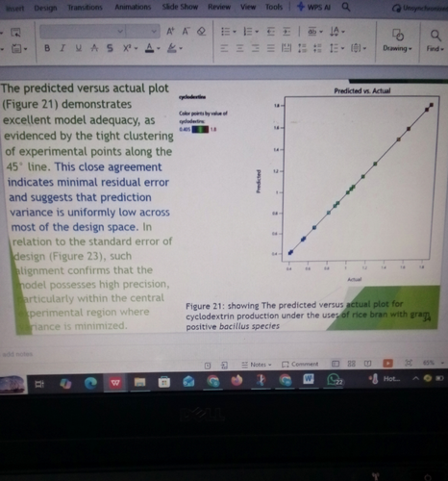Open the Transitions tab
This screenshot has height=481, width=448.
[85, 7]
